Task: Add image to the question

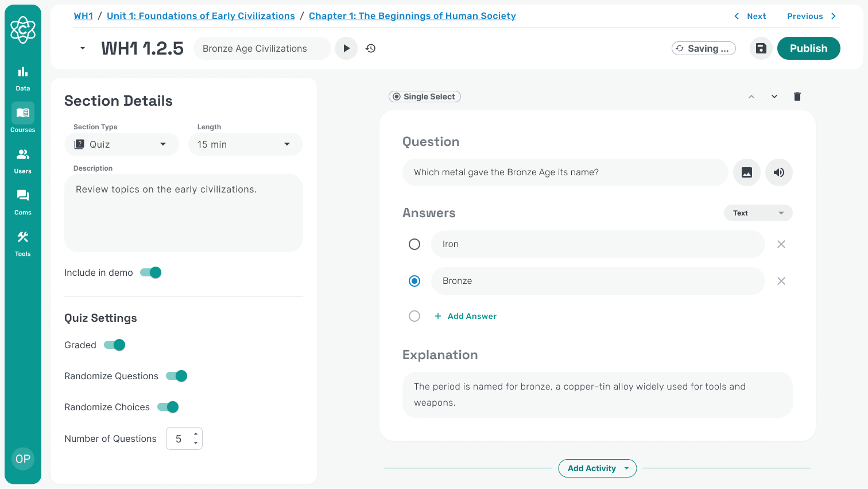Action: pyautogui.click(x=747, y=172)
